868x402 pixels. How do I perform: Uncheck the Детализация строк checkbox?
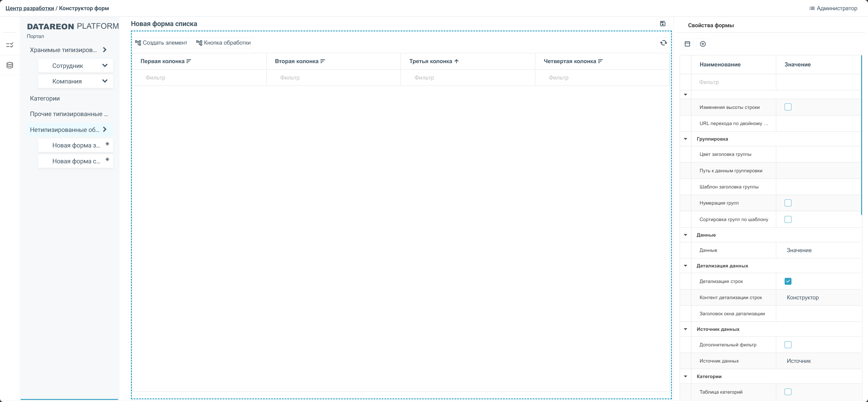[x=788, y=281]
